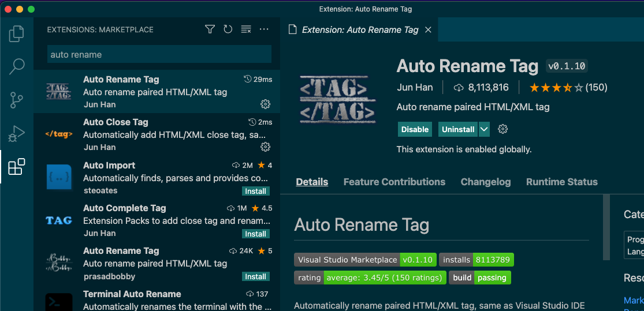The height and width of the screenshot is (311, 644).
Task: Select the Auto Import extension icon
Action: pyautogui.click(x=59, y=177)
